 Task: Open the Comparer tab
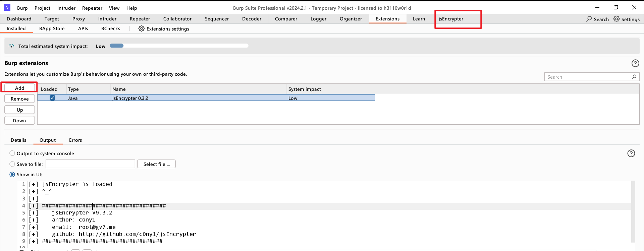[286, 19]
